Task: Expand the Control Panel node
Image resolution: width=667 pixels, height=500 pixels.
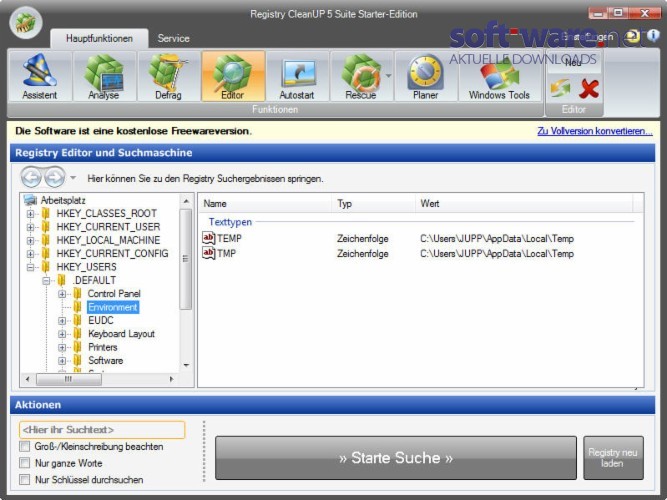Action: (x=62, y=294)
